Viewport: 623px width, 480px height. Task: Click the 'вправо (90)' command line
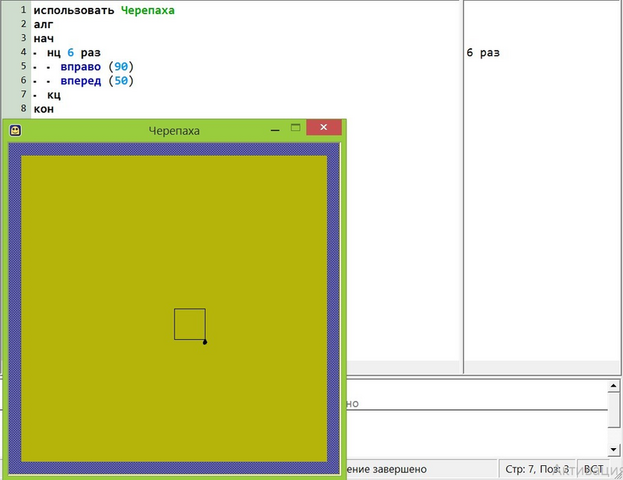(97, 66)
